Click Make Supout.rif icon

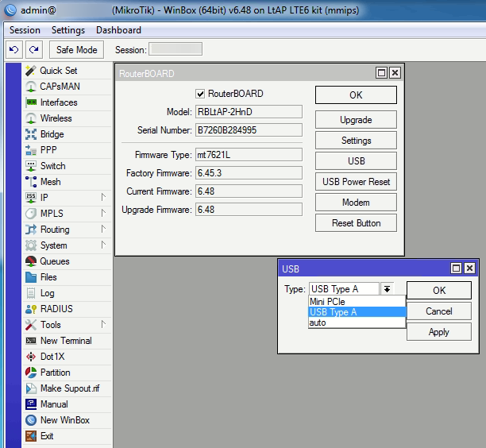(x=31, y=388)
